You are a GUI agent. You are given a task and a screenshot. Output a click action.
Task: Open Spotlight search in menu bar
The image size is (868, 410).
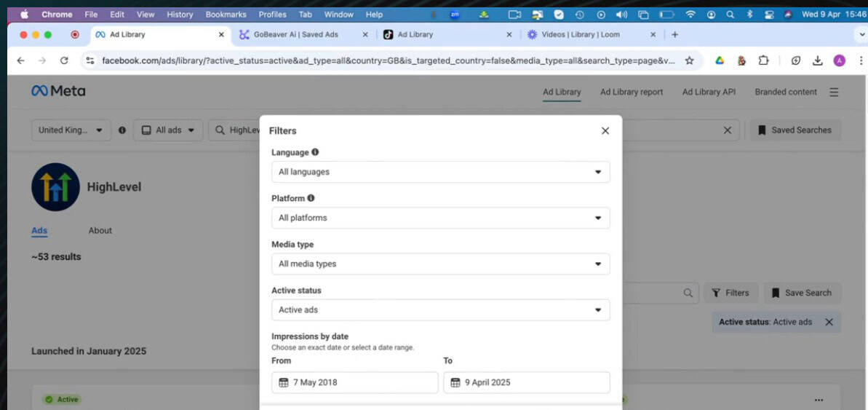pyautogui.click(x=730, y=15)
